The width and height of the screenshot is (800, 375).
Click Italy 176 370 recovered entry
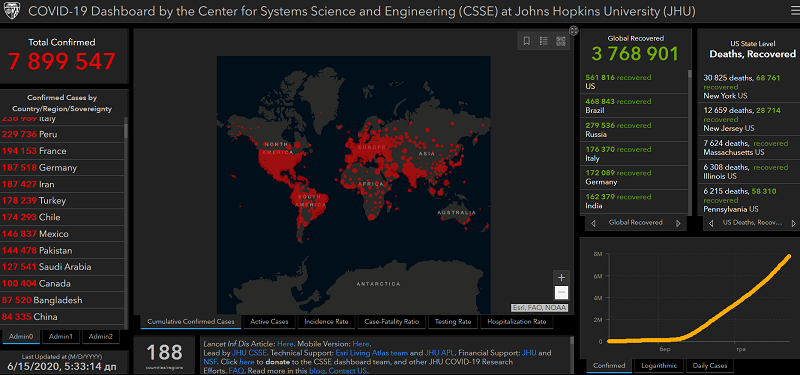coord(634,154)
